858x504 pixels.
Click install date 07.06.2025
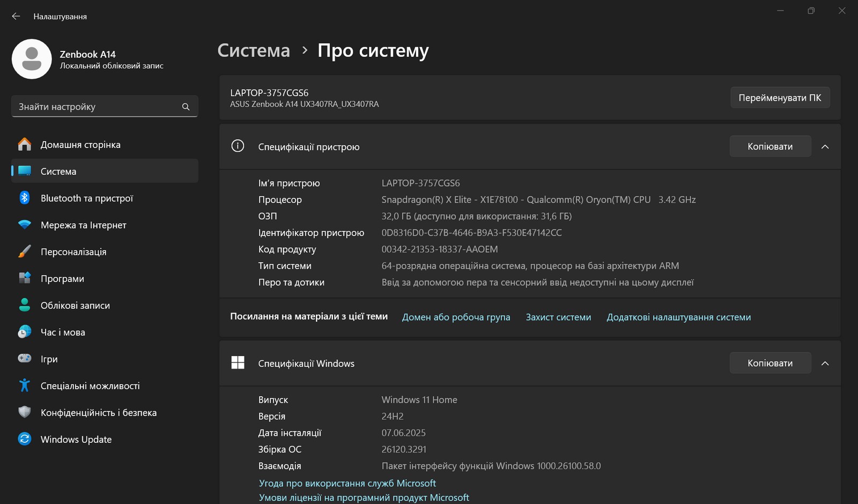tap(404, 433)
